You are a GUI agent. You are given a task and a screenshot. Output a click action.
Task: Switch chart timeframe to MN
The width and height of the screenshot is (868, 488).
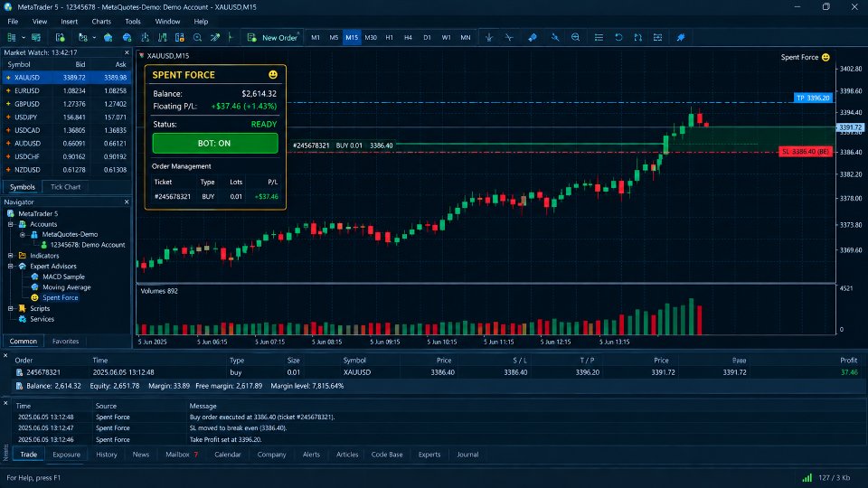coord(466,38)
